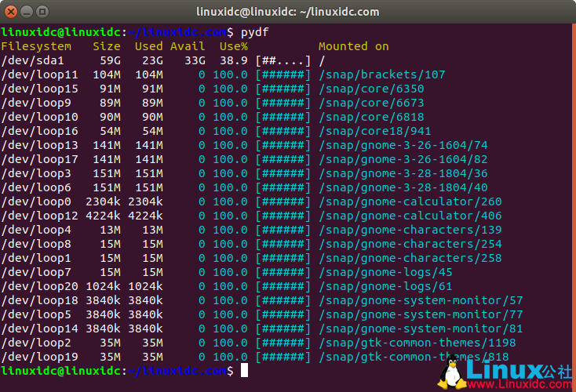The width and height of the screenshot is (576, 392).
Task: Click the window title linuxidc@linuxidc: ~/linuxidc.com
Action: 288,12
